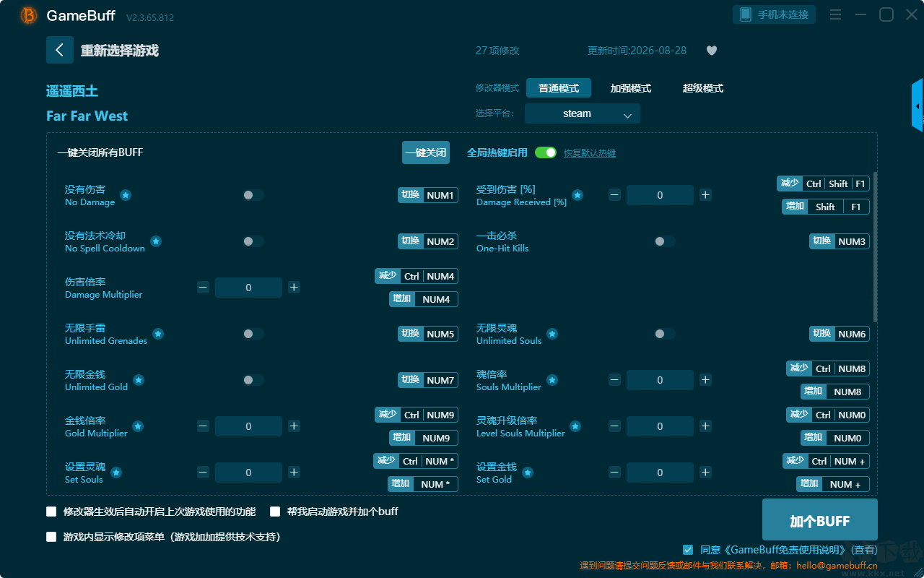The image size is (924, 578).
Task: Open the hamburger menu in title bar
Action: click(x=835, y=14)
